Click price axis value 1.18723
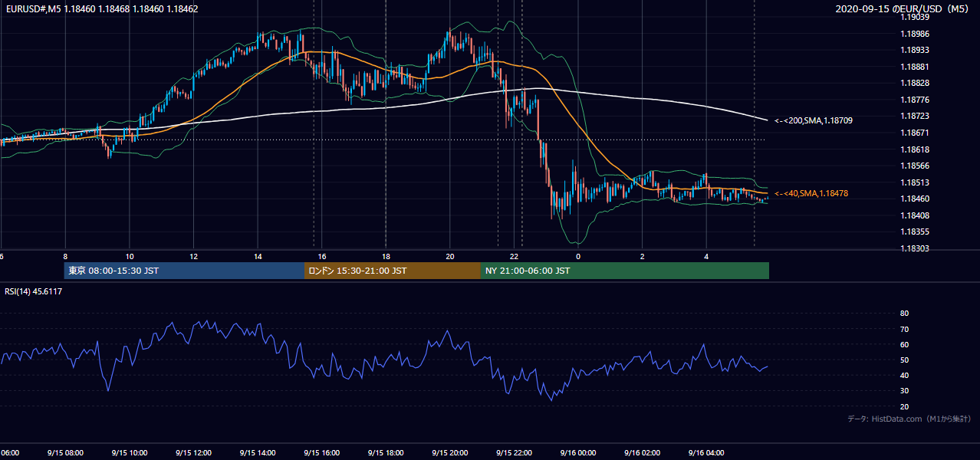Viewport: 980px width, 460px height. 915,116
